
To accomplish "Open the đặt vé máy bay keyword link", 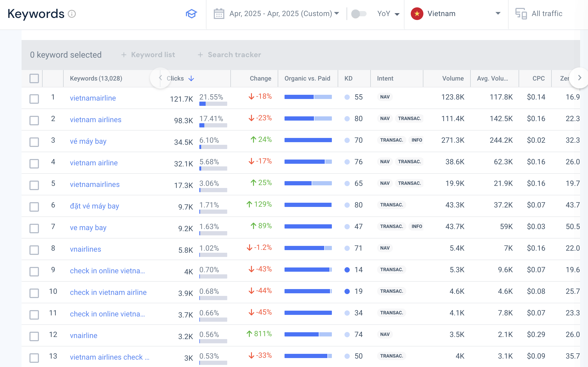I will tap(94, 206).
